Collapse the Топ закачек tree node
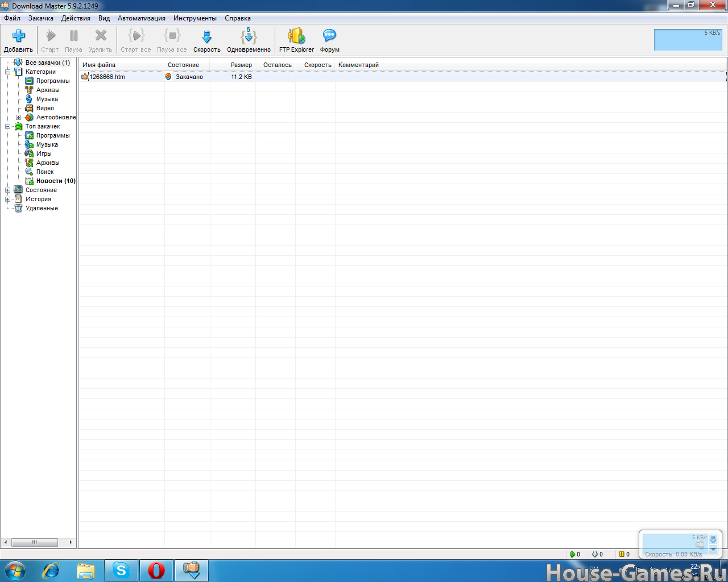Screen dimensions: 728x582 coord(8,126)
